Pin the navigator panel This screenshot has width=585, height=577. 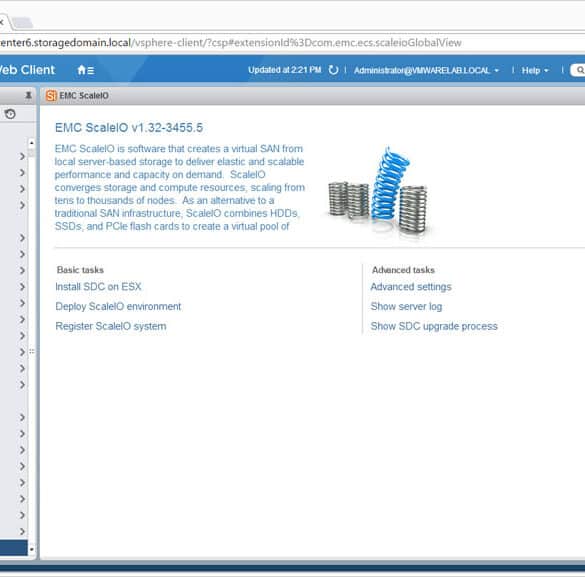28,95
